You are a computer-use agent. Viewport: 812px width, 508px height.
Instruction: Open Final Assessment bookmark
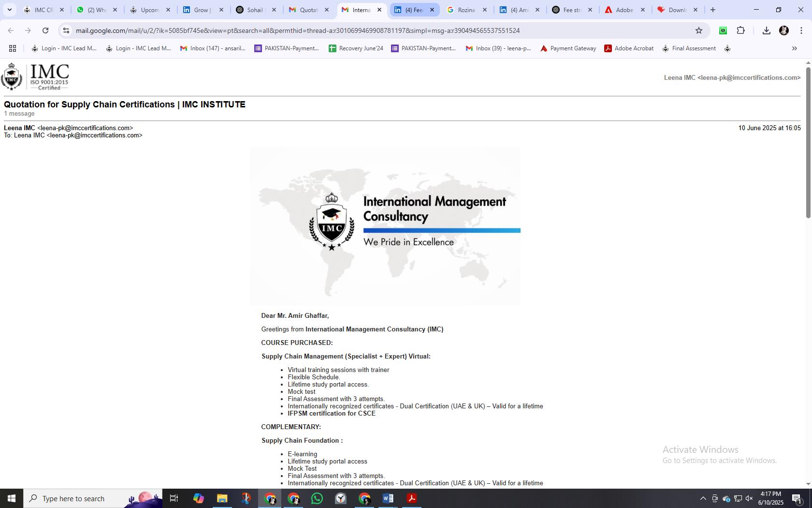pos(689,48)
